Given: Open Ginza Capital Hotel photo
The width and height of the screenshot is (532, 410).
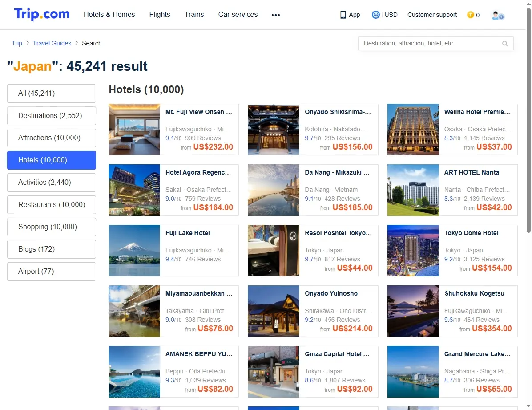Looking at the screenshot, I should [274, 371].
